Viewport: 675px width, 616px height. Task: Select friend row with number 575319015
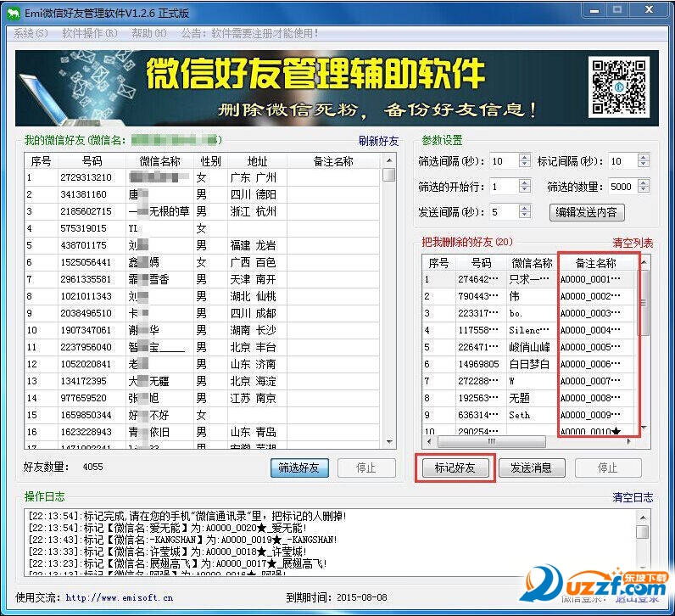(x=203, y=228)
